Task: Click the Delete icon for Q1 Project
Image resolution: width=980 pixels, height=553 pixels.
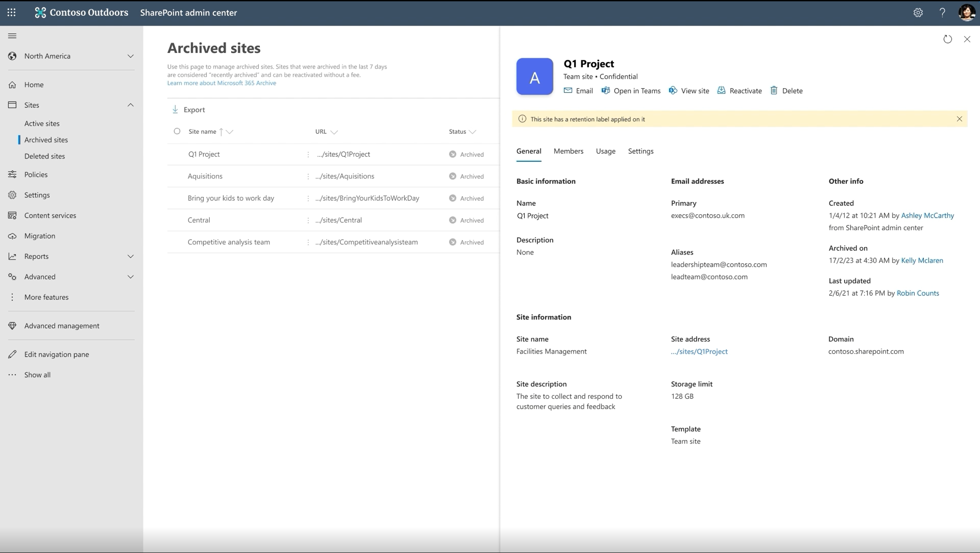Action: [774, 90]
